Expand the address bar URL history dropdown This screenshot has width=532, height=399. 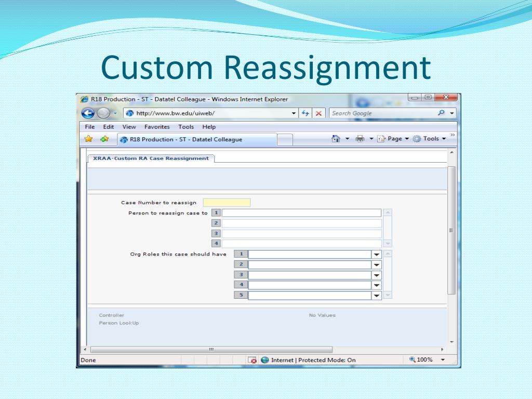(294, 113)
